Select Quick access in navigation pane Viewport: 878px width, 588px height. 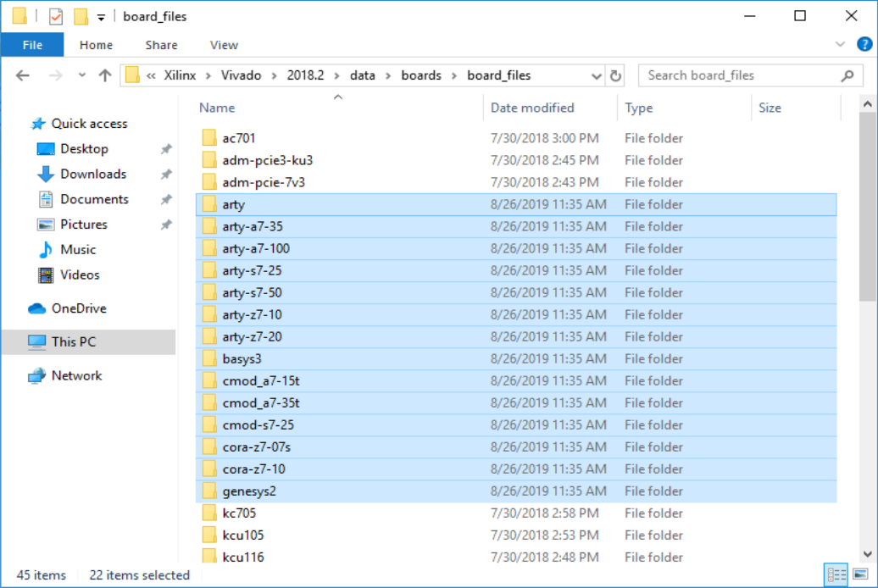[x=89, y=124]
